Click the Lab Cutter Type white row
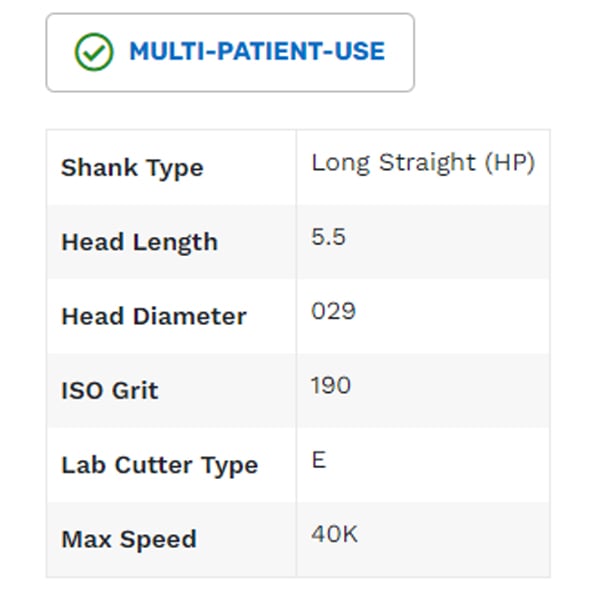The width and height of the screenshot is (600, 600). click(x=298, y=466)
